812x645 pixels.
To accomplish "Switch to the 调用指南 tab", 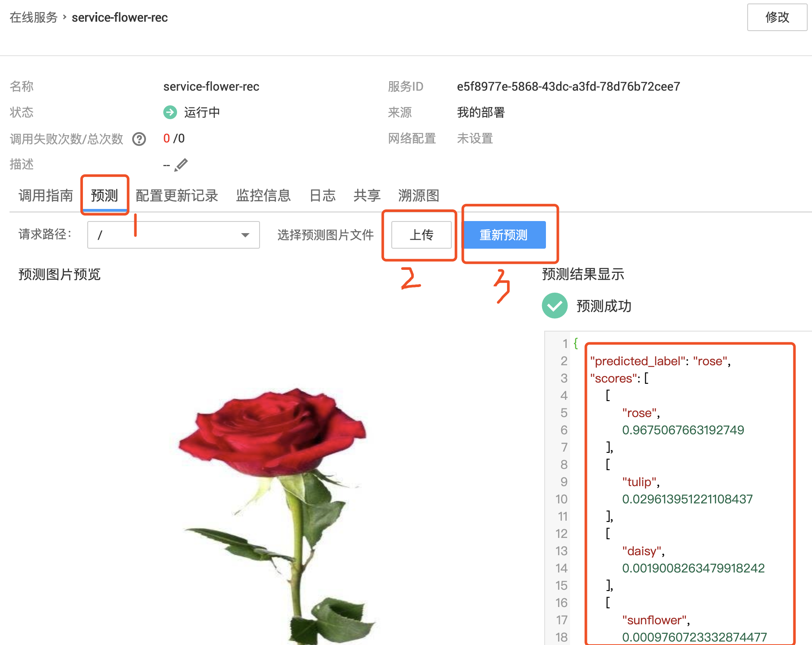I will pos(46,196).
